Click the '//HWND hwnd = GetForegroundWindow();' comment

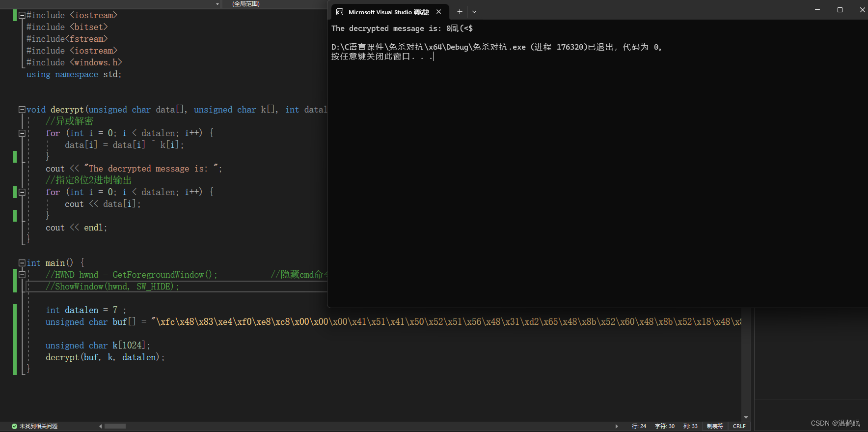[x=132, y=275]
